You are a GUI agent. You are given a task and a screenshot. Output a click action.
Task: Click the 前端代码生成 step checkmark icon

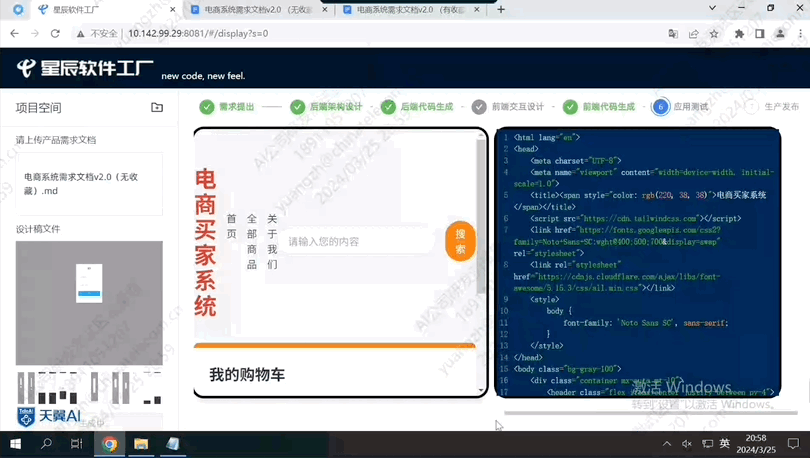pos(570,107)
